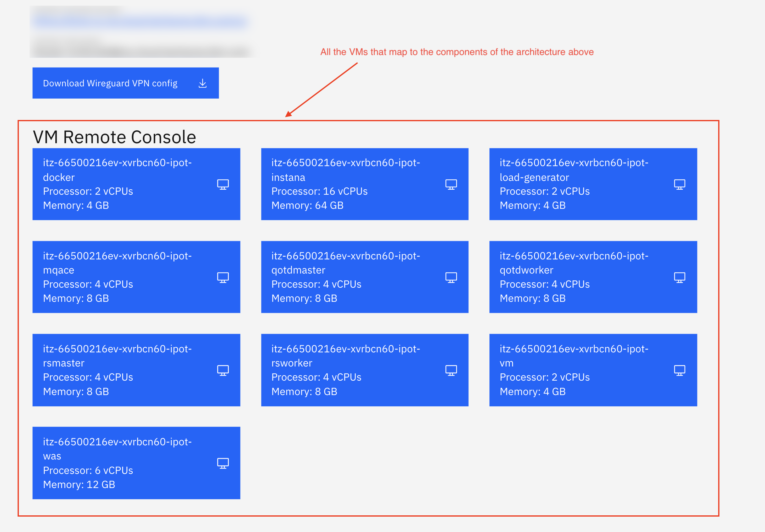The height and width of the screenshot is (532, 765).
Task: Open console icon on ipot-qotdworker card
Action: 680,277
